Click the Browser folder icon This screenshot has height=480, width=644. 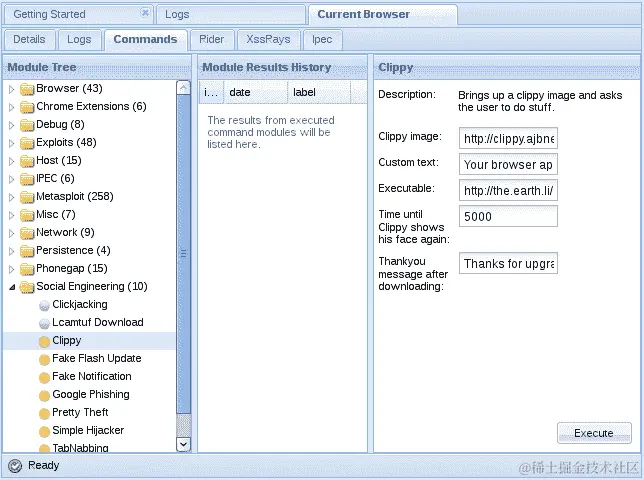tap(27, 89)
